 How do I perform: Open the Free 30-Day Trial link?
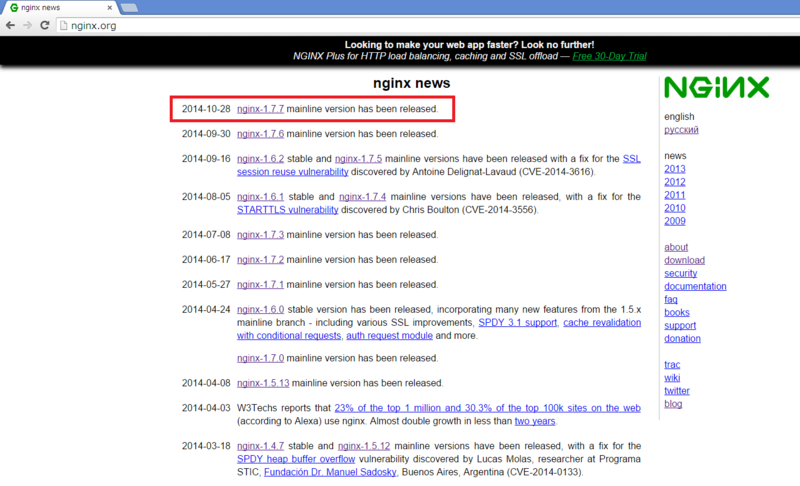pos(609,56)
